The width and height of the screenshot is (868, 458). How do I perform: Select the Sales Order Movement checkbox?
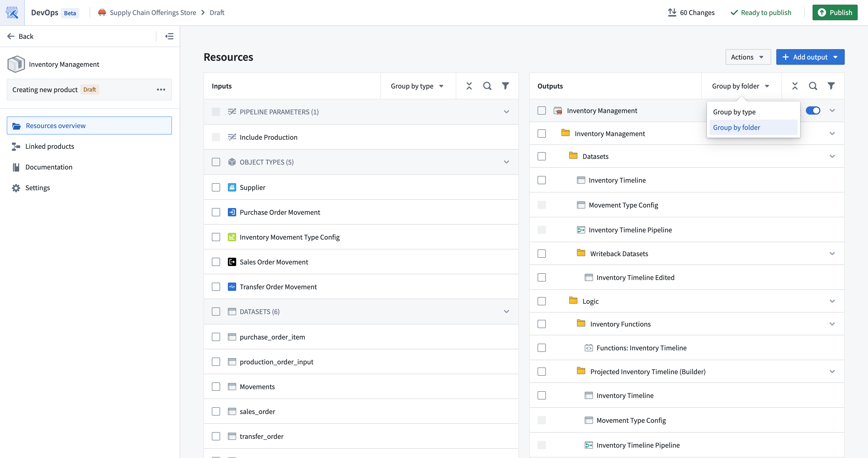pyautogui.click(x=216, y=262)
